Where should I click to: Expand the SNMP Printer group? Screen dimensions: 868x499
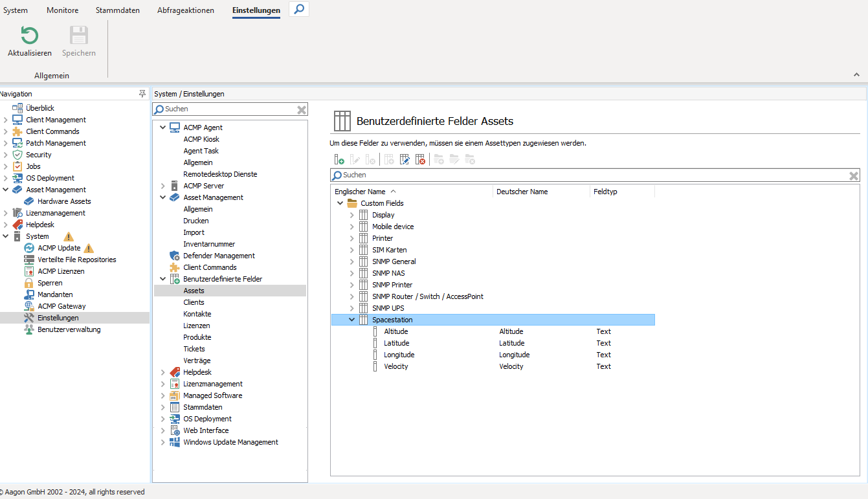[x=352, y=285]
